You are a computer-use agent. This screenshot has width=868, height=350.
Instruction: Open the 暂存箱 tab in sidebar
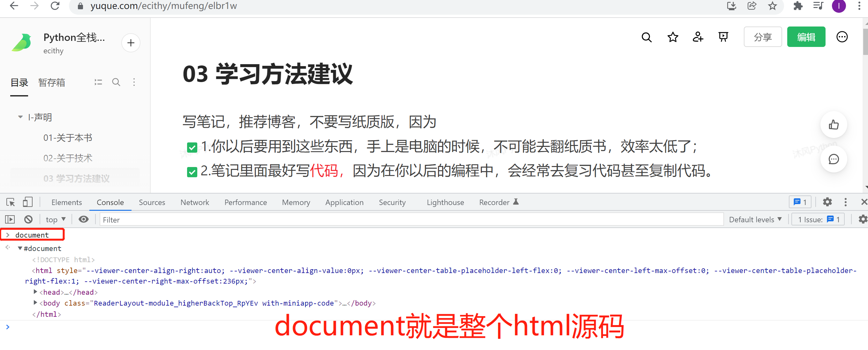pos(51,83)
